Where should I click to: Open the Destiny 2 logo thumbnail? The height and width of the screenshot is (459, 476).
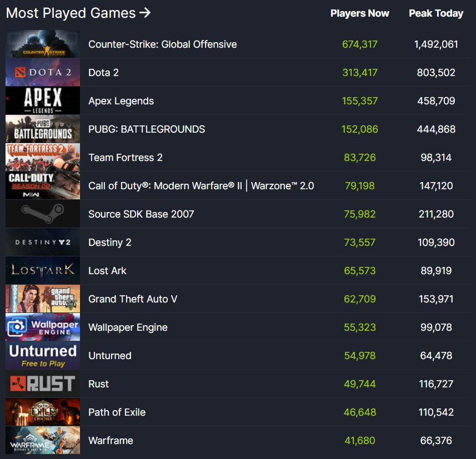[x=43, y=243]
